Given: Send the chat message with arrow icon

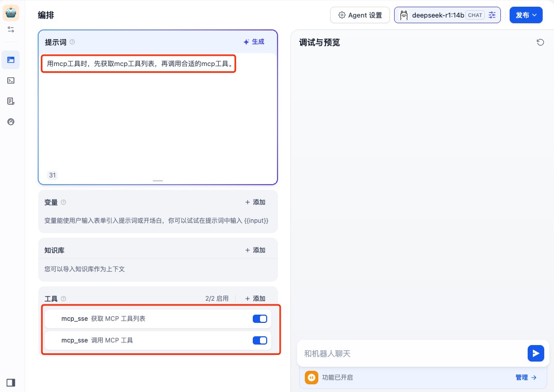Looking at the screenshot, I should (536, 353).
